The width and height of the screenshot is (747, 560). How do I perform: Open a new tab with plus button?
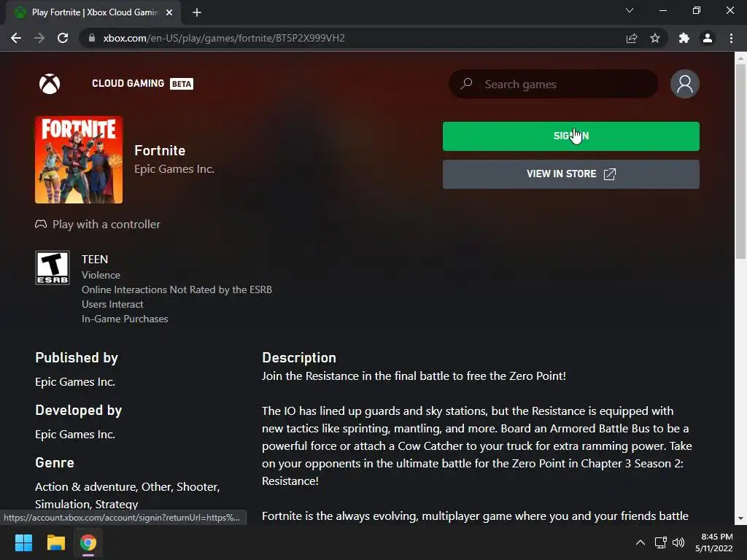(x=197, y=12)
